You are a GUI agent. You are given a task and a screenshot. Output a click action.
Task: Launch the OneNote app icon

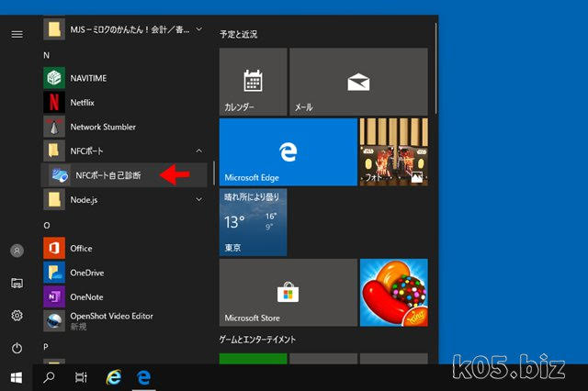[x=54, y=296]
